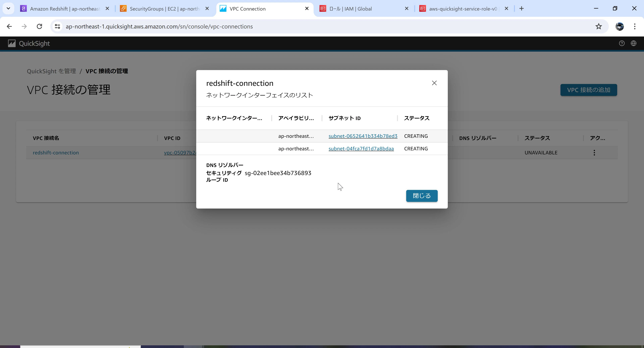This screenshot has width=644, height=348.
Task: Close the aws-quicksight-service-role tab
Action: coord(506,9)
